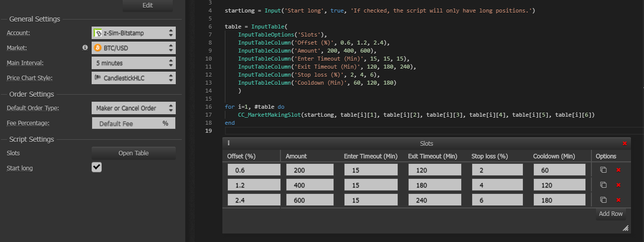Click Enter Timeout field in 1.2 row

coord(371,185)
